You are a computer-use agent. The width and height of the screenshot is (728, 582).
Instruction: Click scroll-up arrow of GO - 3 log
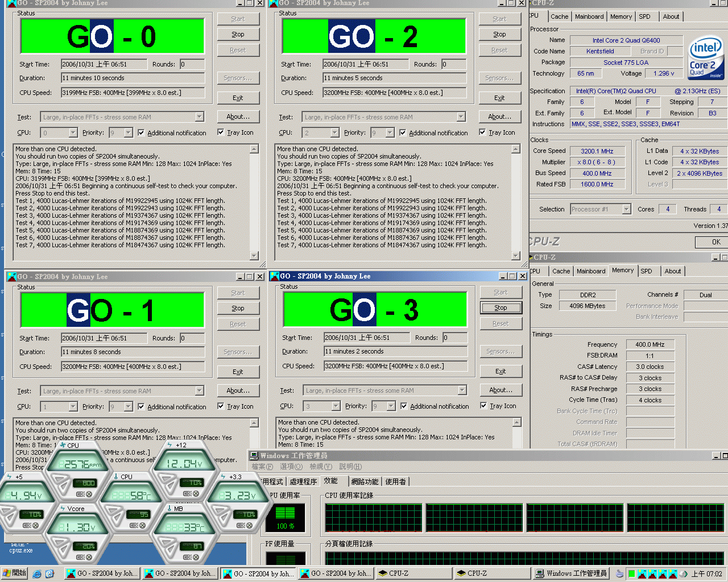click(517, 422)
